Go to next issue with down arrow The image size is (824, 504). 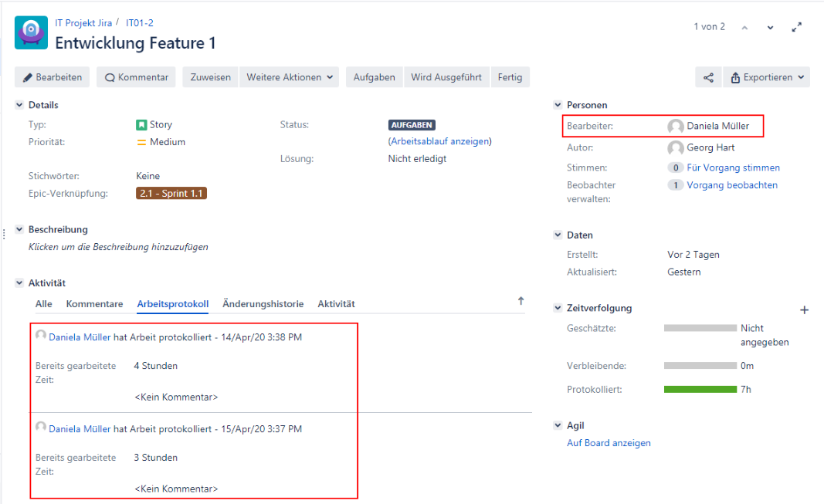pyautogui.click(x=770, y=28)
